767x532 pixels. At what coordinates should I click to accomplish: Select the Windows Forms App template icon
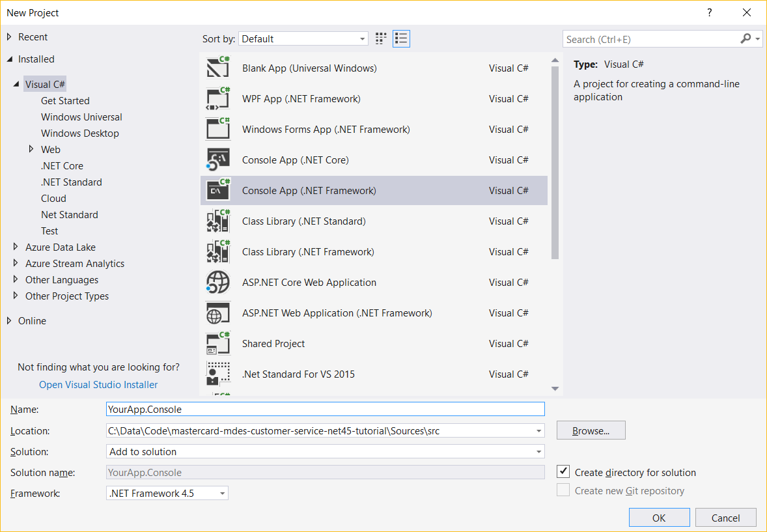coord(218,130)
